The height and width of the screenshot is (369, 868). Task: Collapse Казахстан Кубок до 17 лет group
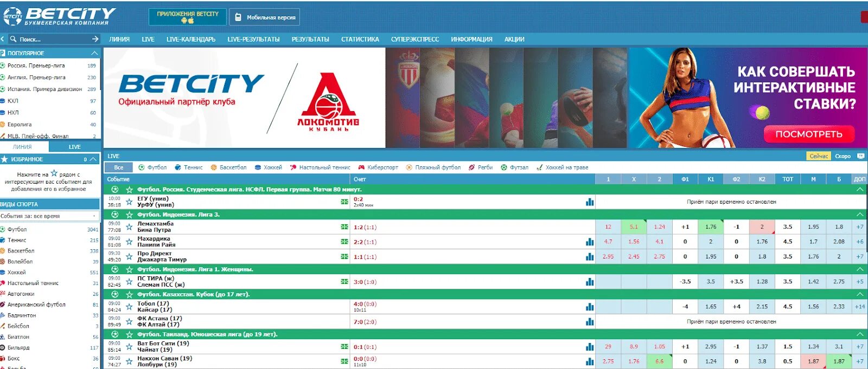pos(859,294)
